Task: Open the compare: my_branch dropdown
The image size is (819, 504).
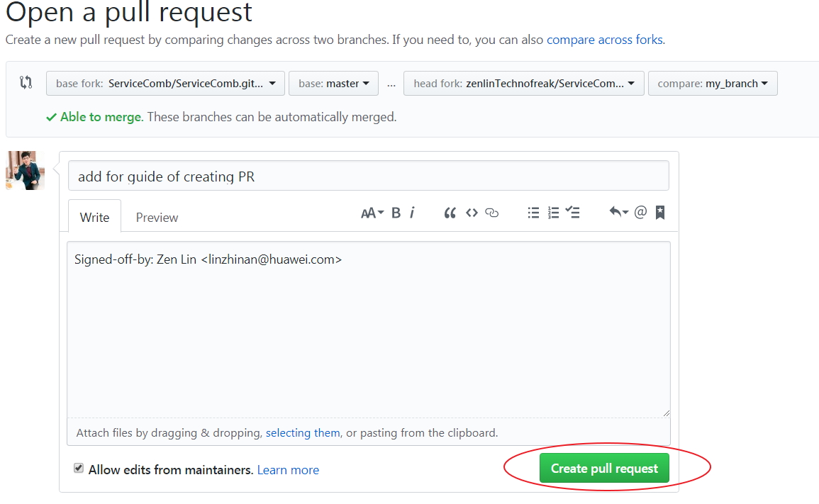Action: (x=712, y=84)
